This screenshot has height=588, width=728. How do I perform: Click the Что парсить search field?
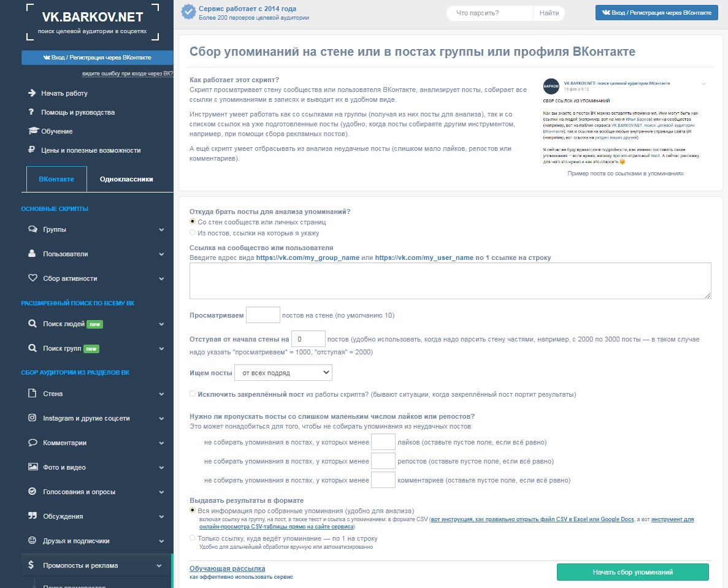click(490, 13)
